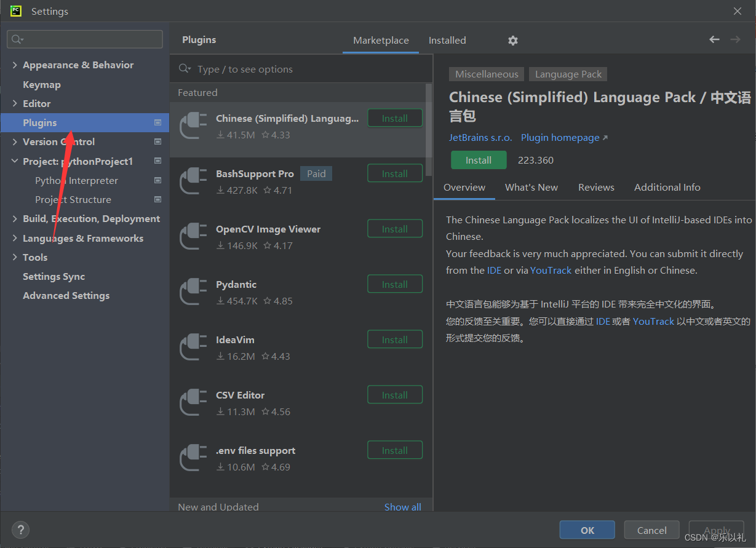Click the Language Pack tag

568,74
